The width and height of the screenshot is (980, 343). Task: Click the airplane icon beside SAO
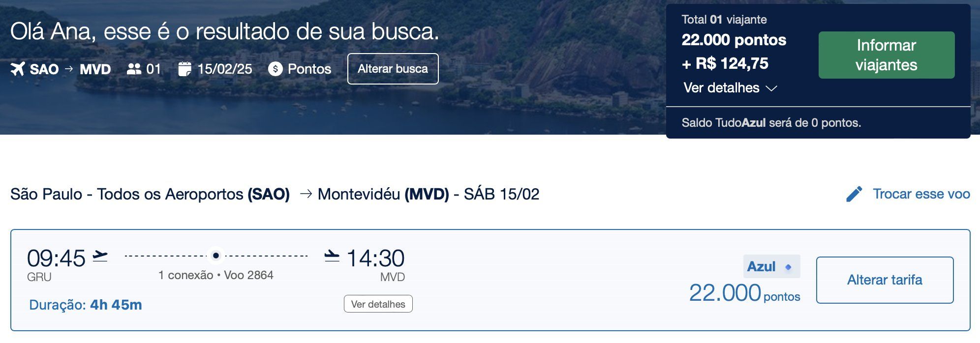click(18, 69)
